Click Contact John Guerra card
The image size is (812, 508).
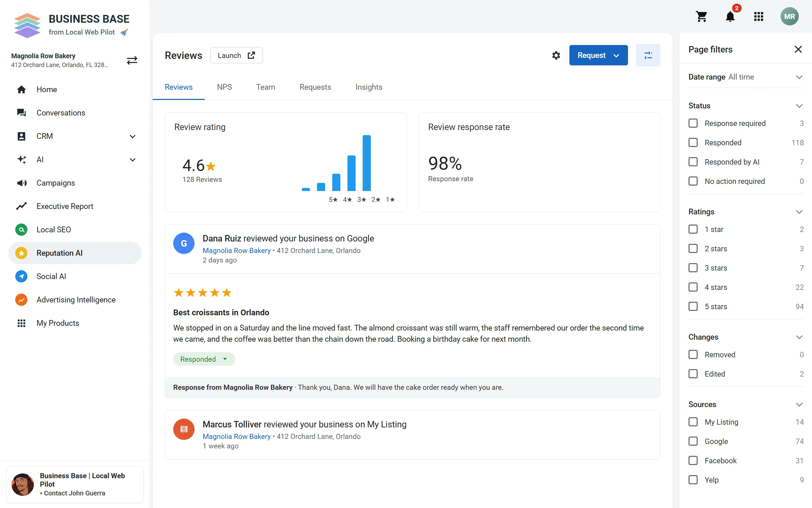[x=75, y=484]
